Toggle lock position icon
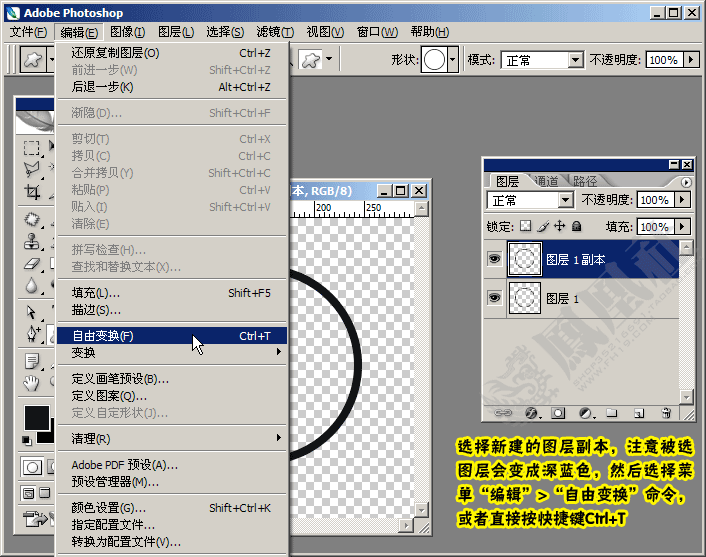 coord(560,226)
